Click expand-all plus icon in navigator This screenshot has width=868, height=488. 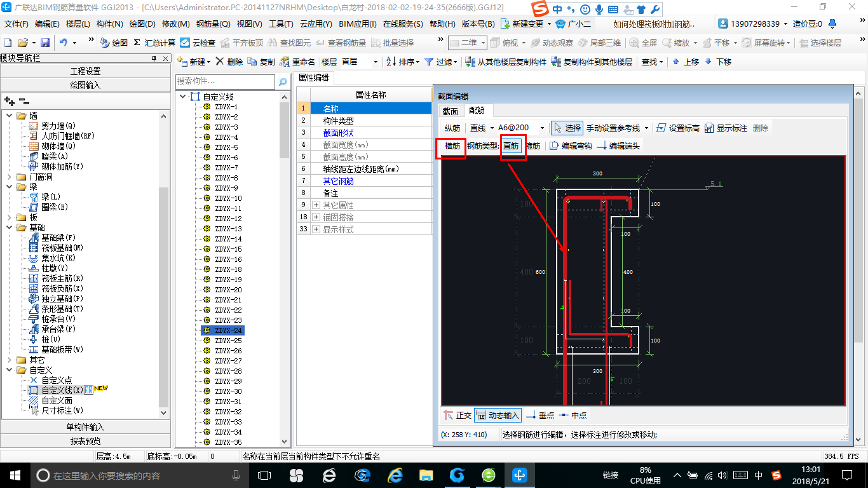[10, 100]
